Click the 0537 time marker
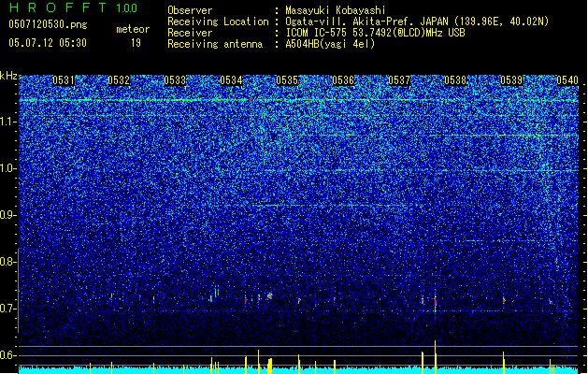The width and height of the screenshot is (588, 374). click(399, 80)
